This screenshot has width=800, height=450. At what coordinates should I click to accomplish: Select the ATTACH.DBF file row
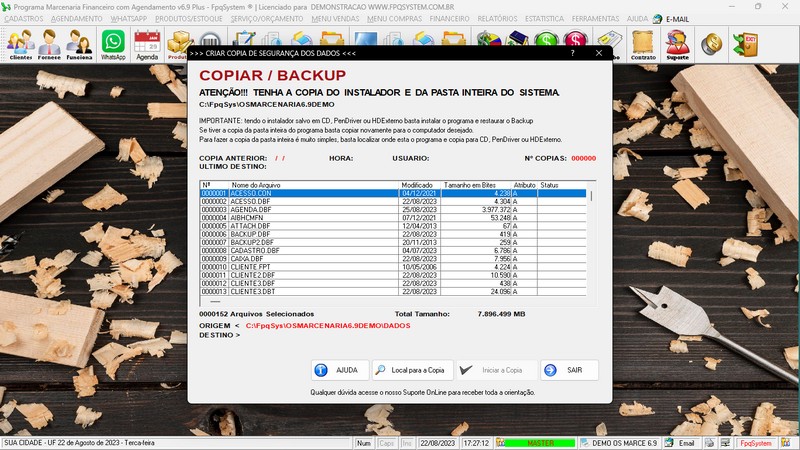coord(393,226)
